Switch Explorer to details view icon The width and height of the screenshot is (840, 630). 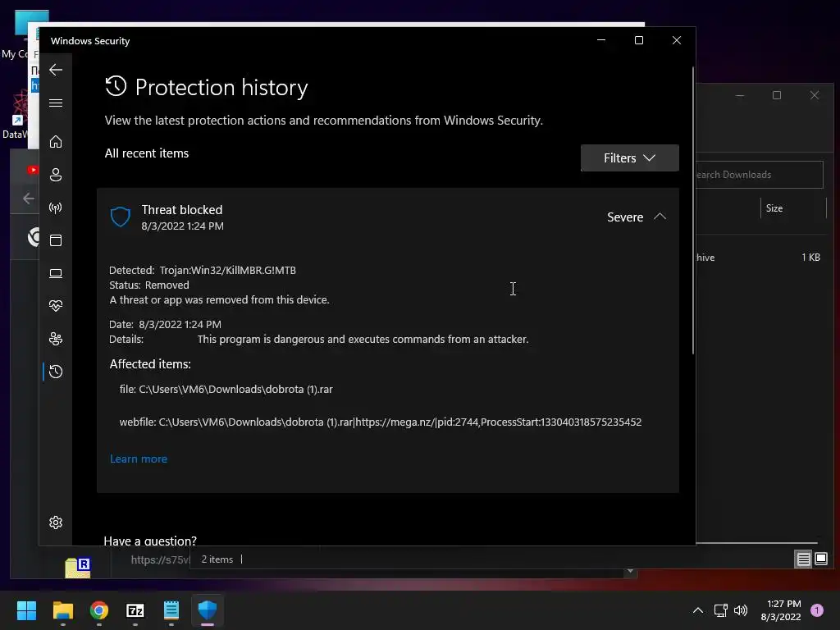pos(804,559)
